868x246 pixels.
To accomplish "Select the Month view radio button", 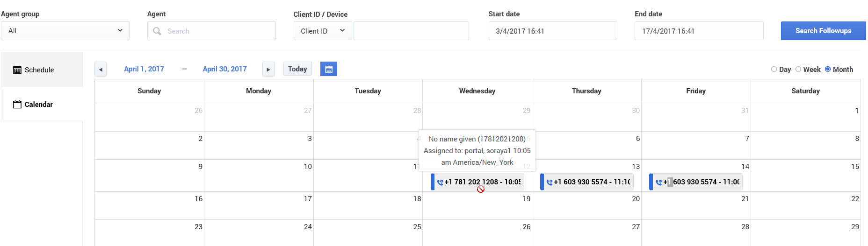I will (x=828, y=69).
